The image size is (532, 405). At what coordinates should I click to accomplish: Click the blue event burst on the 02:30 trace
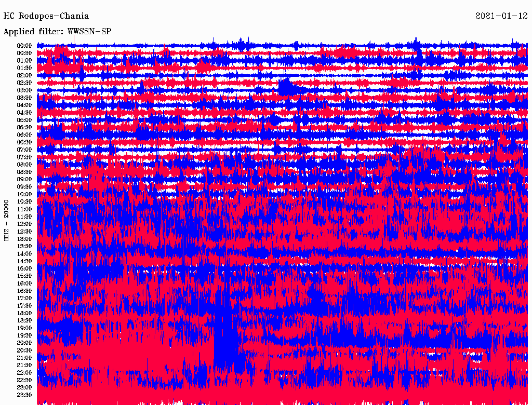285,85
